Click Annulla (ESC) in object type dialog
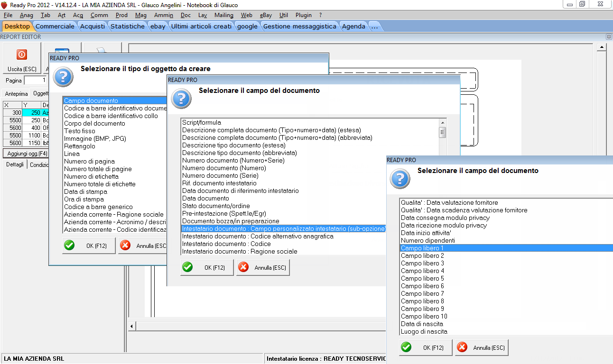The width and height of the screenshot is (613, 364). (142, 246)
